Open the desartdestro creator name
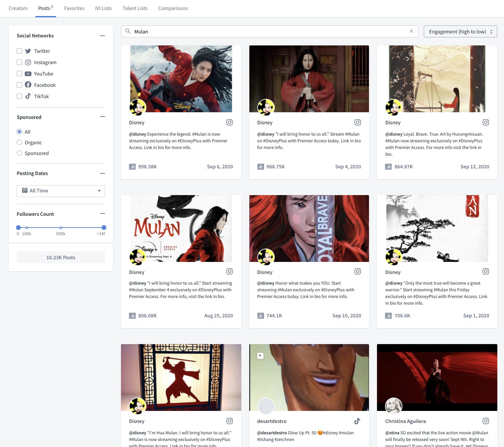 (x=272, y=421)
